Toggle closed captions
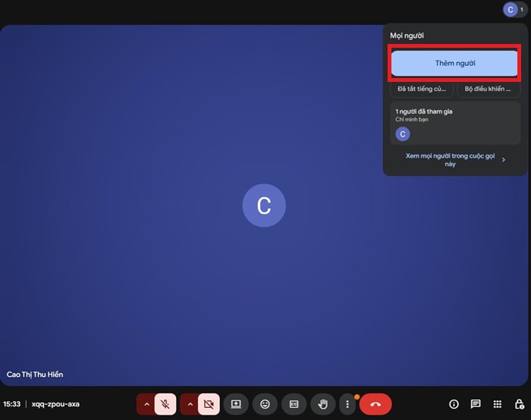The image size is (531, 420). 294,404
